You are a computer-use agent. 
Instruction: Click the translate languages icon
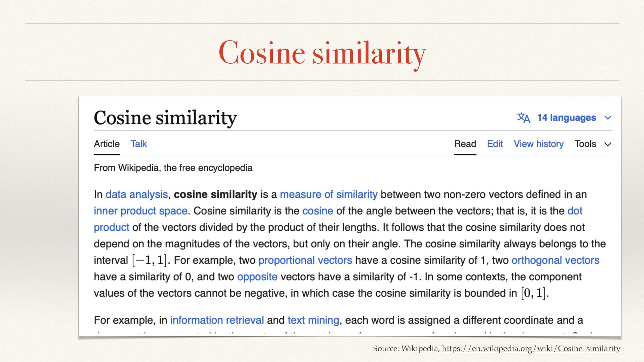point(523,118)
